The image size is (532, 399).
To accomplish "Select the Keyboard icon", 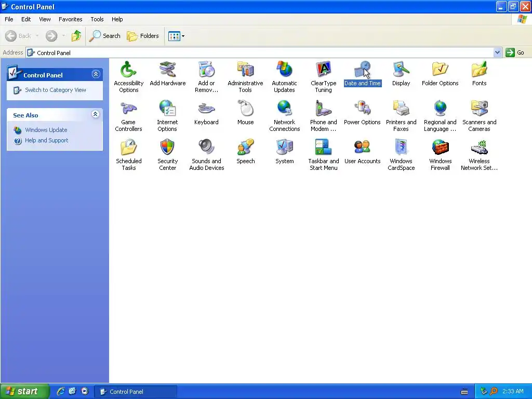I will pyautogui.click(x=206, y=109).
